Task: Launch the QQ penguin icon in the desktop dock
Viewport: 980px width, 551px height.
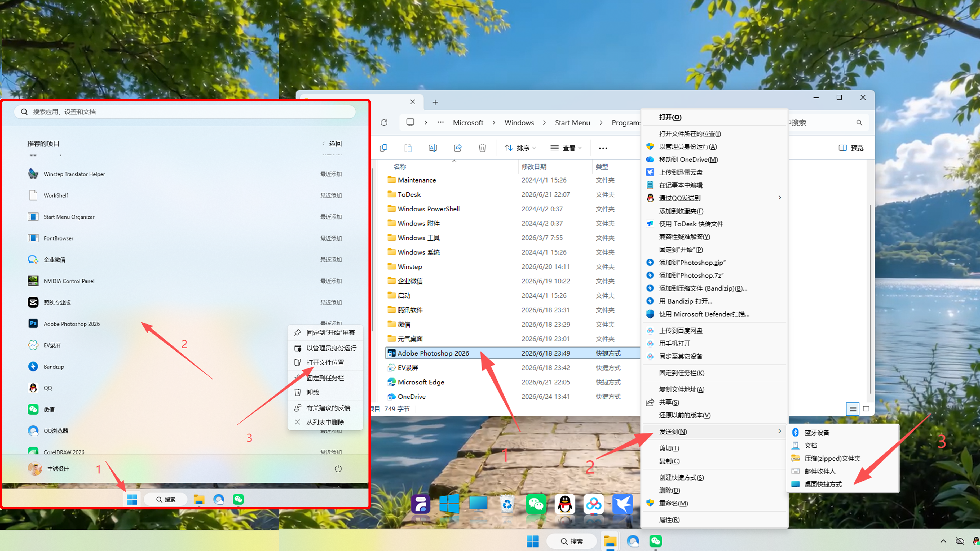Action: pos(565,504)
